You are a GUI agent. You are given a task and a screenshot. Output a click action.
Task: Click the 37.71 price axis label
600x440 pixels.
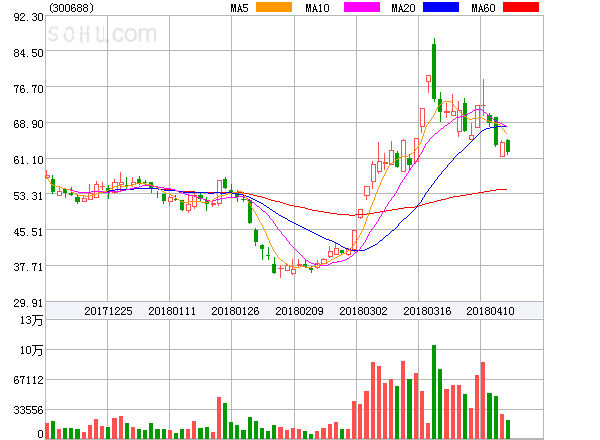tap(28, 267)
